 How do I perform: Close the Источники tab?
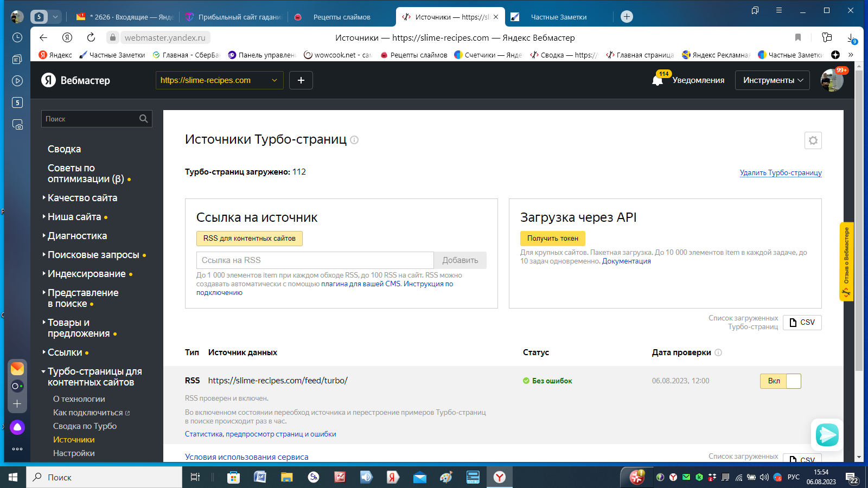[496, 17]
